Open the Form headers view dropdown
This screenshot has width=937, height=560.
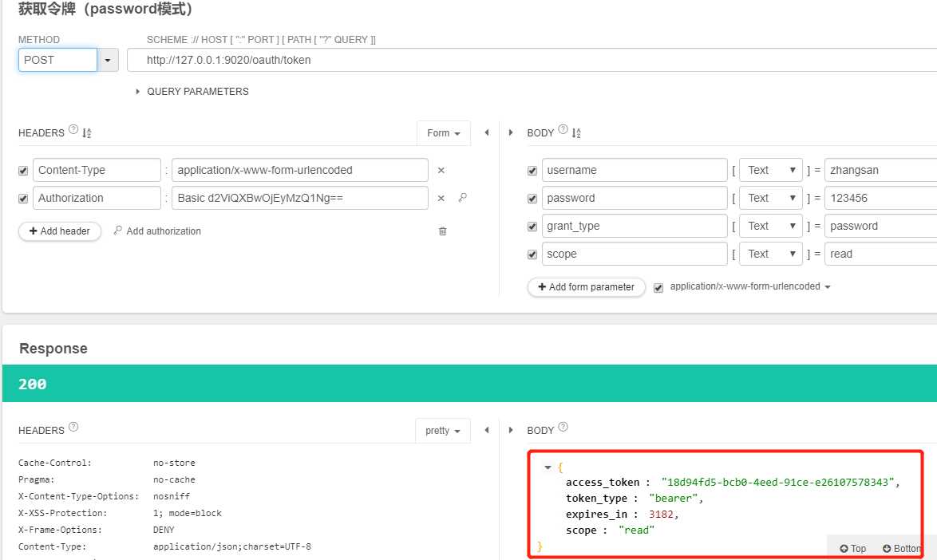444,133
